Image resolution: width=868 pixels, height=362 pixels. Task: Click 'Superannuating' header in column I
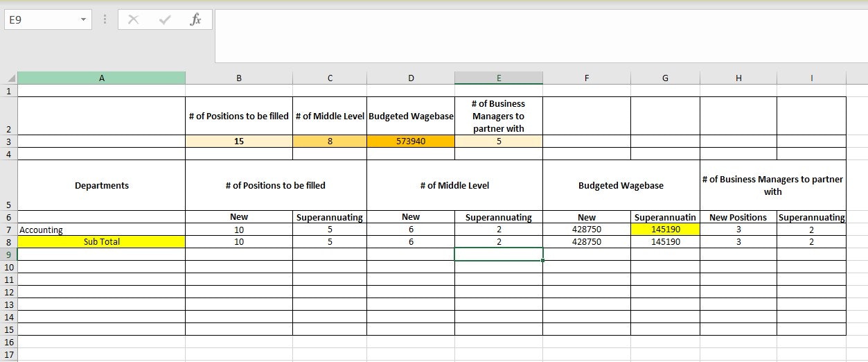(x=811, y=217)
